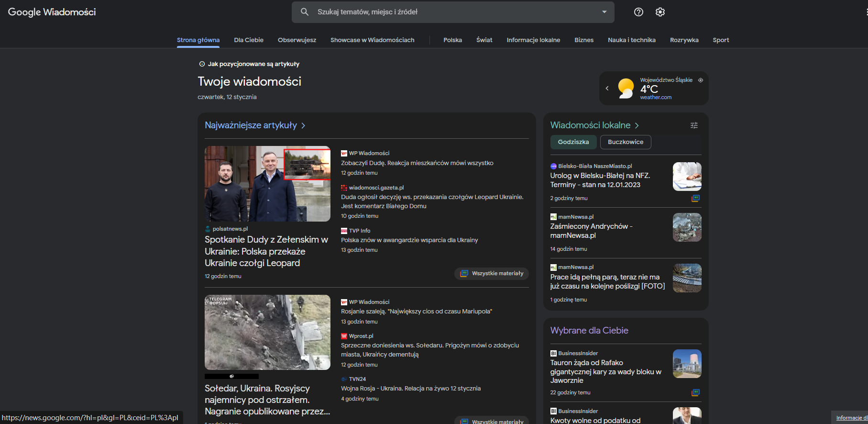Viewport: 868px width, 424px height.
Task: Open the Wiadomości lokalne heading link
Action: pos(590,125)
